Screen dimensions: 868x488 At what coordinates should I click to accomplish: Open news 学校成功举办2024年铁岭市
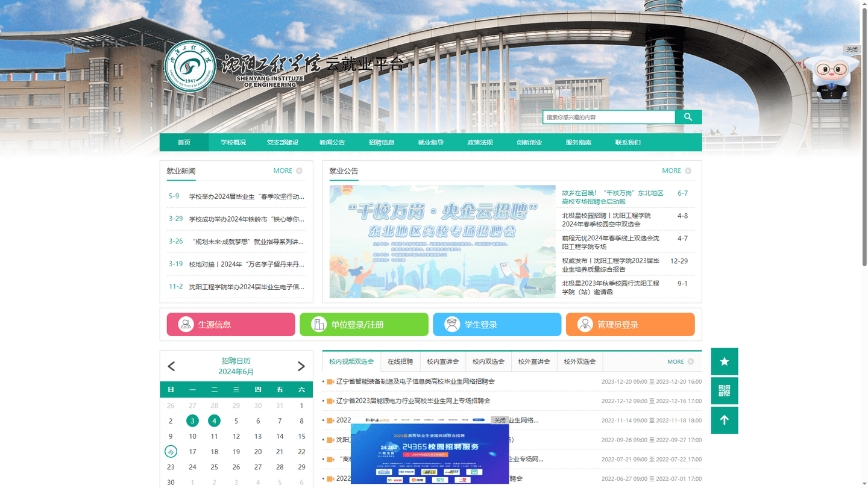[247, 219]
